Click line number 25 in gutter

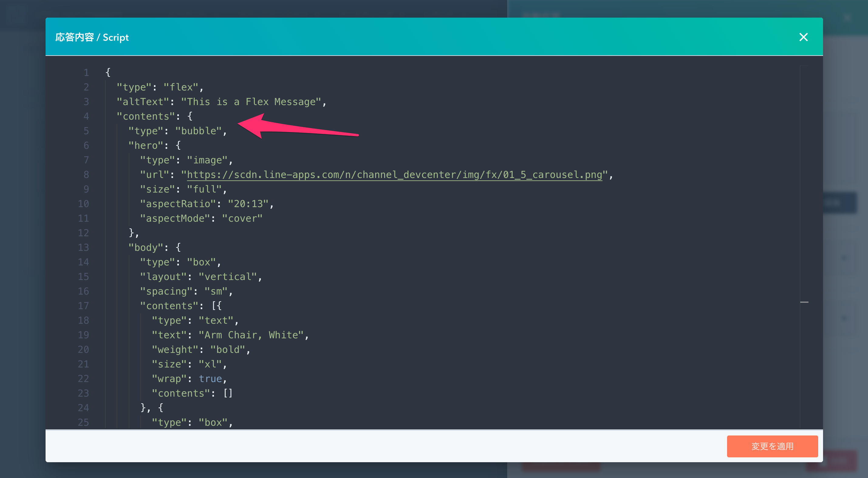click(x=83, y=422)
